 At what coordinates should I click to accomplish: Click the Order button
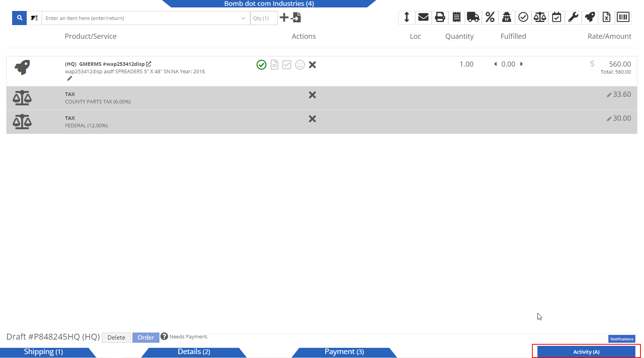tap(146, 337)
